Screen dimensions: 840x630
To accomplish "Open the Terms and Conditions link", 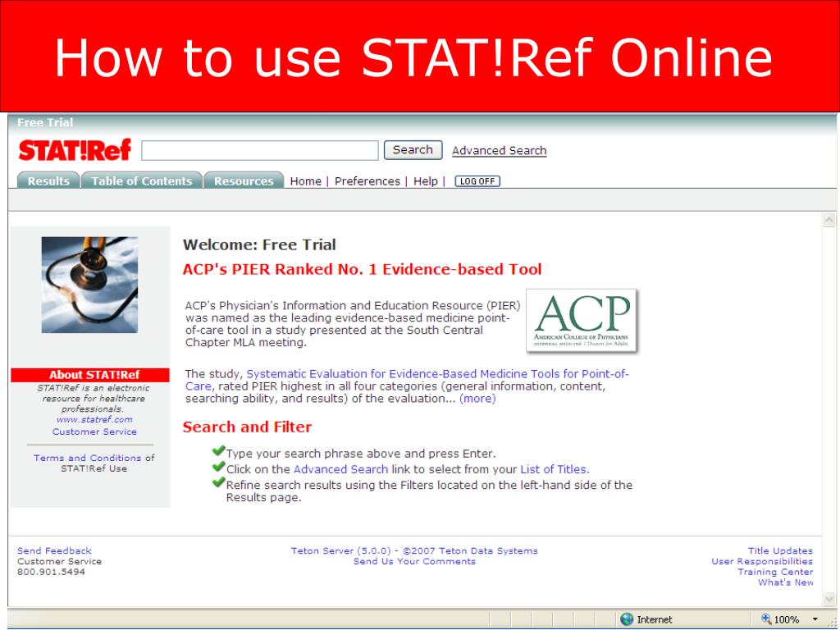I will pyautogui.click(x=87, y=458).
